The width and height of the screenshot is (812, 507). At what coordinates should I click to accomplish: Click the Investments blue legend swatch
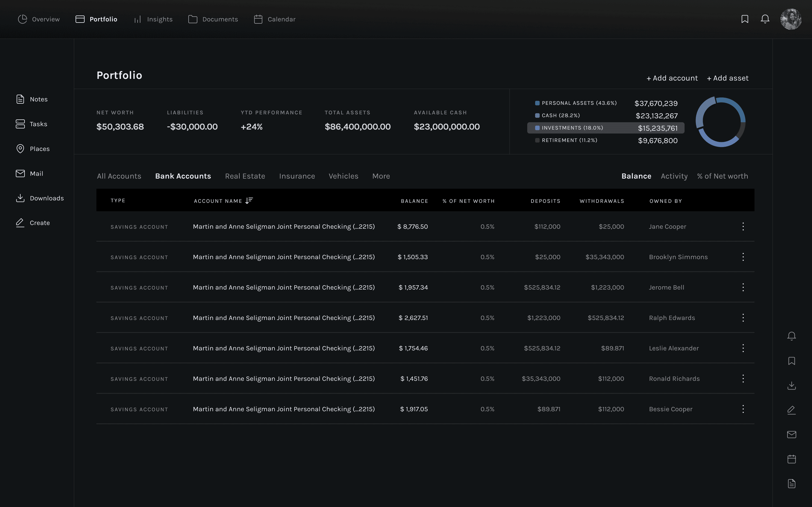tap(537, 128)
